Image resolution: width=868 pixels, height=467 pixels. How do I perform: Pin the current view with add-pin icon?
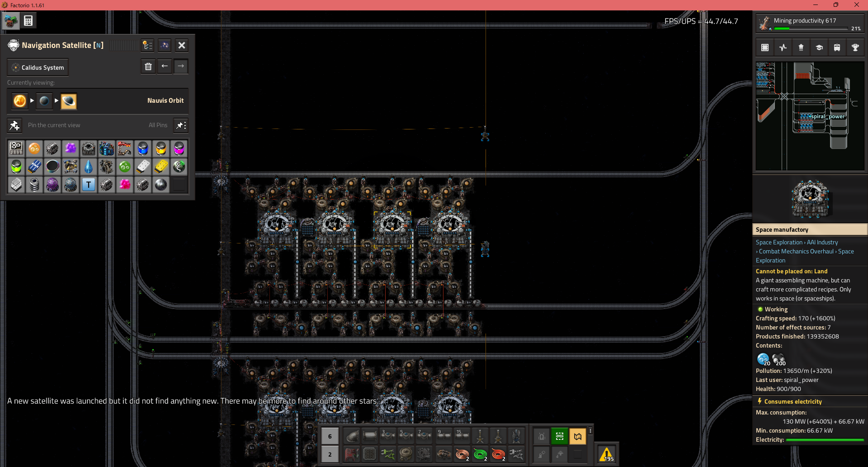(14, 125)
